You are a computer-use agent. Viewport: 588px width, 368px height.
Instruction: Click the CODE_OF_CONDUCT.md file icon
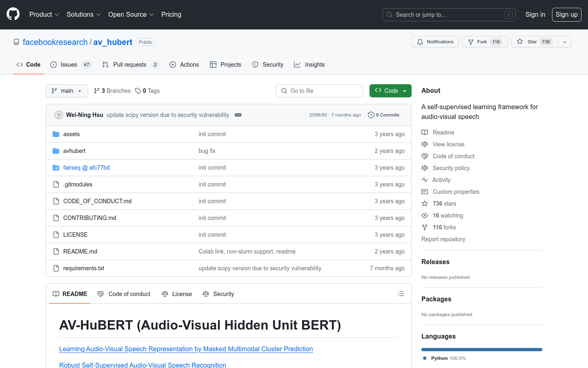(56, 201)
